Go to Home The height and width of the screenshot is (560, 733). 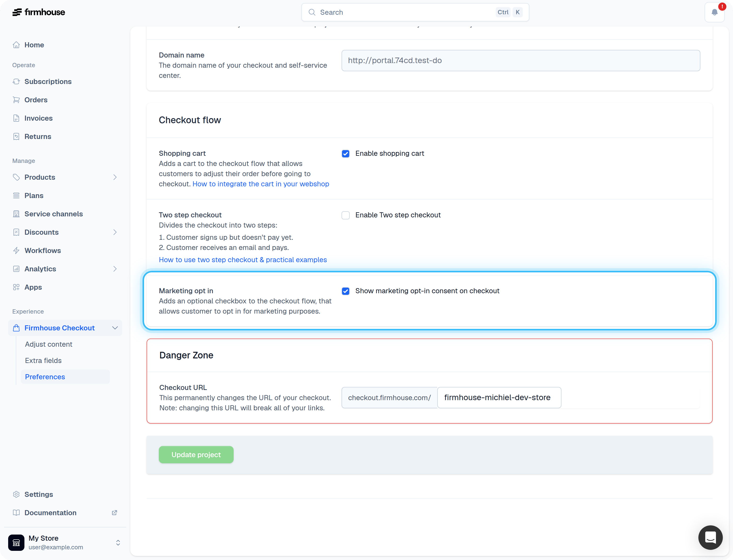(x=34, y=45)
